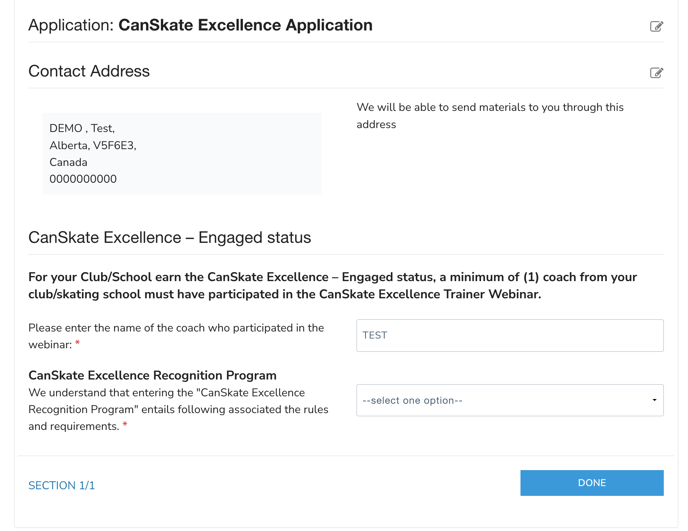This screenshot has width=688, height=531.
Task: Click the Contact Address heading
Action: pyautogui.click(x=89, y=72)
